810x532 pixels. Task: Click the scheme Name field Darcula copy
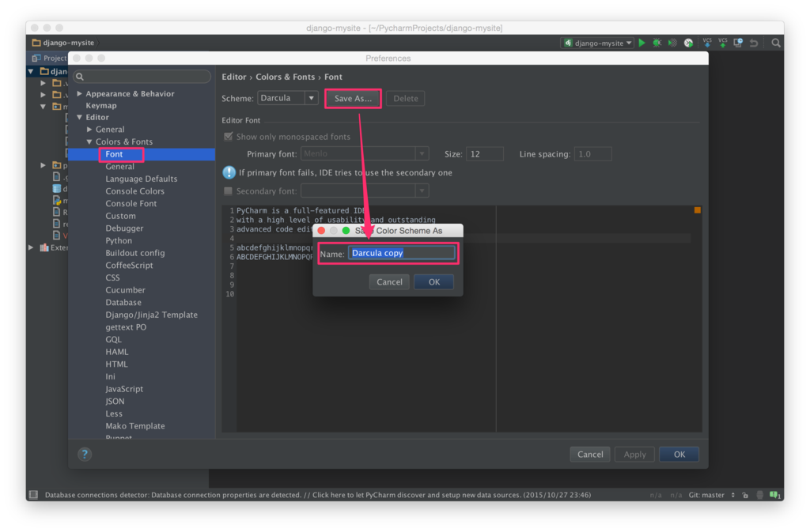coord(401,253)
